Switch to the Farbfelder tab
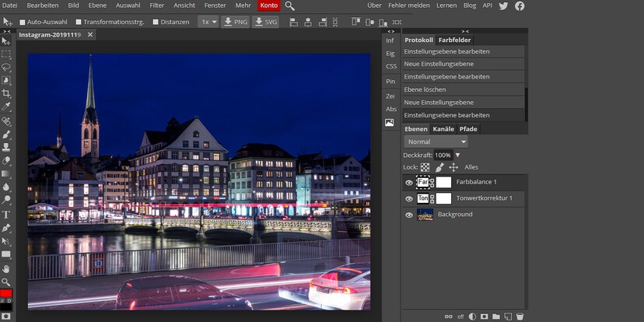Screen dimensions: 644x322 click(455, 40)
